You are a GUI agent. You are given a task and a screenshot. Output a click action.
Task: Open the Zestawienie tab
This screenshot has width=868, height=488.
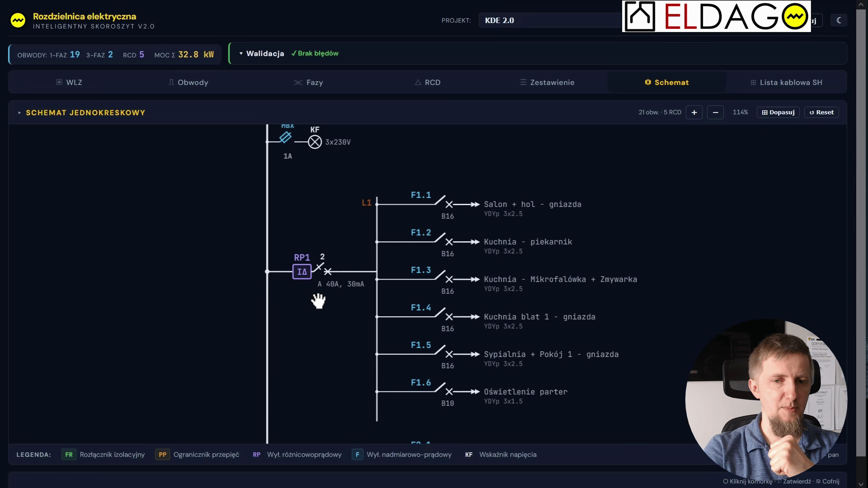coord(547,82)
